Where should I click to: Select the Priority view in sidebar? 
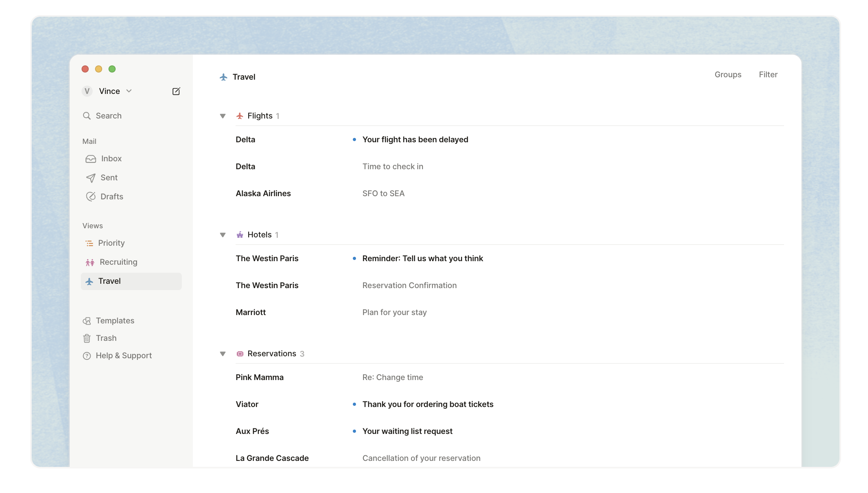[x=112, y=243]
